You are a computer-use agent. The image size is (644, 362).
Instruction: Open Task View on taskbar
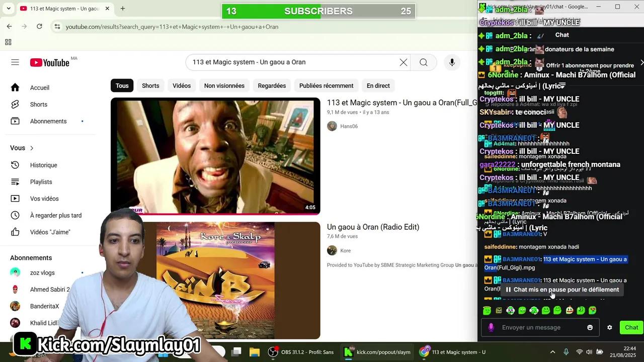tap(236, 352)
